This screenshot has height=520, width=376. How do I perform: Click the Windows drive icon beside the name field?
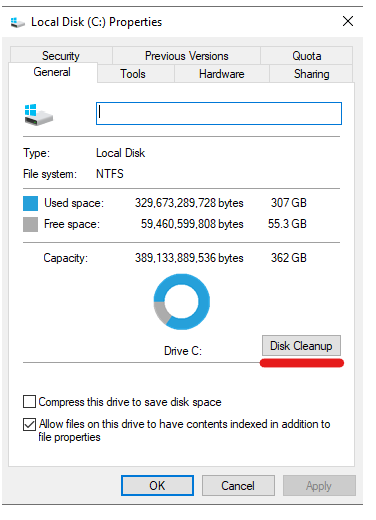point(39,115)
